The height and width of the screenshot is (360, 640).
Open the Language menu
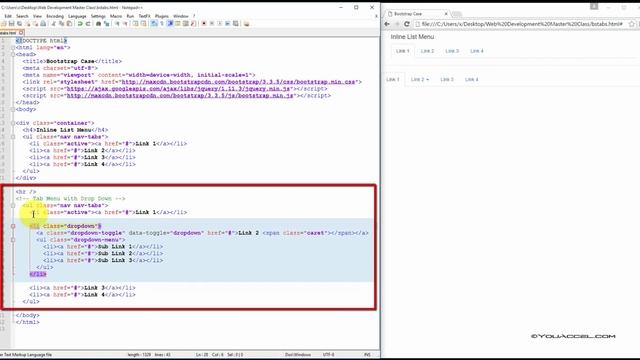77,16
